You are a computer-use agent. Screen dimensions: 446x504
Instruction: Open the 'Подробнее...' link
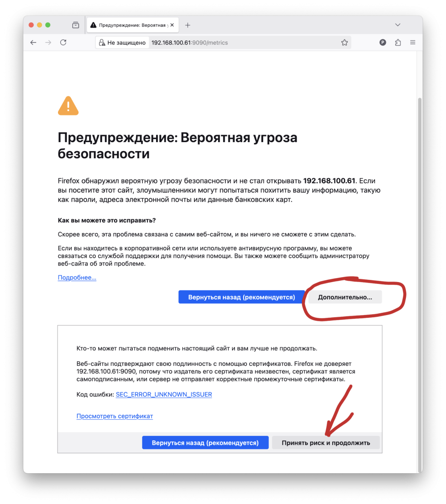point(77,277)
